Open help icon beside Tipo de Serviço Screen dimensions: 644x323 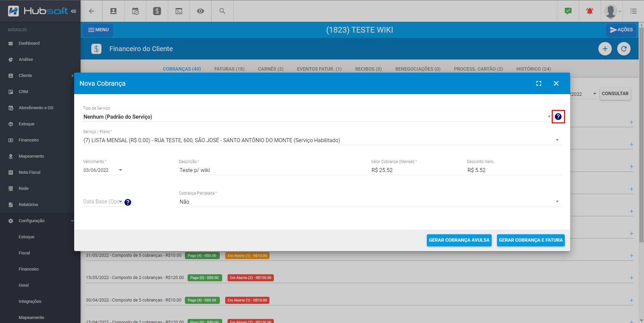coord(558,117)
